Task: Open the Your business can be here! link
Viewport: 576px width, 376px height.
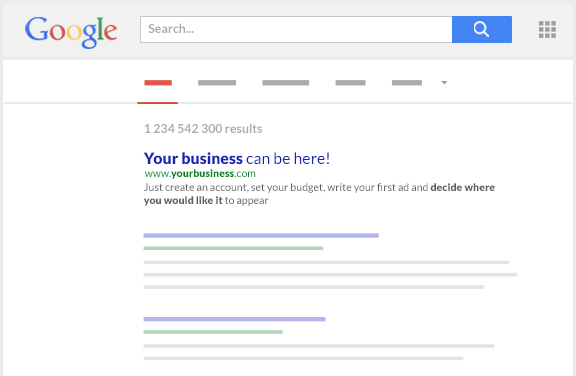Action: point(237,159)
